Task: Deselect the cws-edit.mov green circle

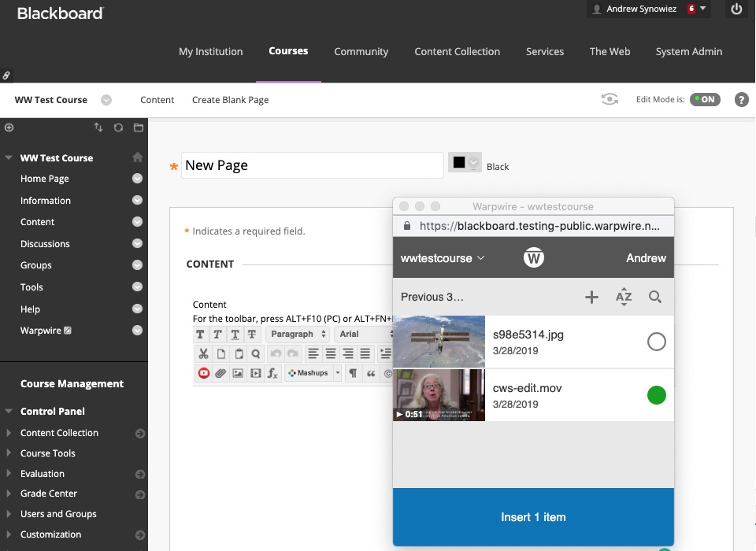Action: (x=656, y=395)
